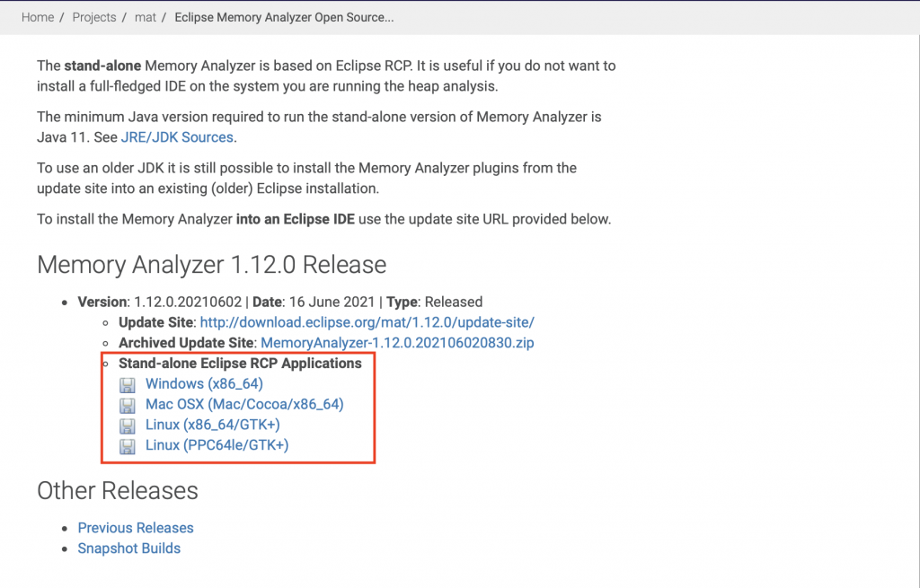Click the Stand-alone Eclipse RCP Applications label
This screenshot has height=588, width=920.
[x=240, y=364]
